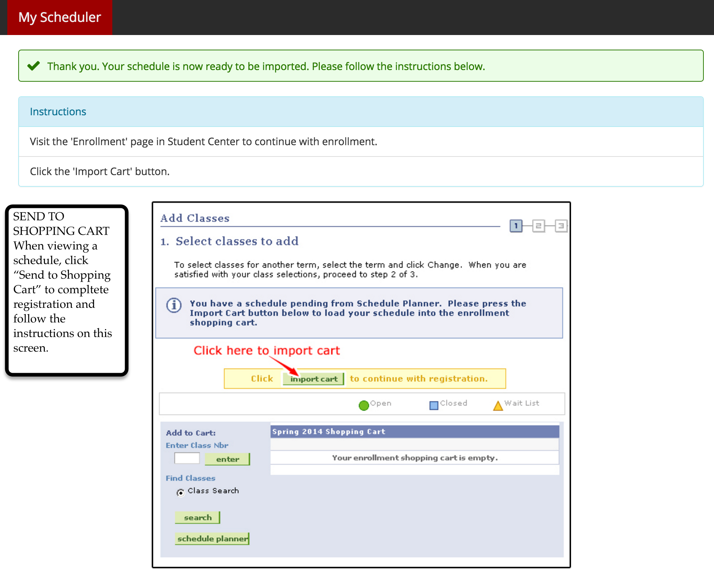714x588 pixels.
Task: Select the Class Search radio button
Action: 181,492
